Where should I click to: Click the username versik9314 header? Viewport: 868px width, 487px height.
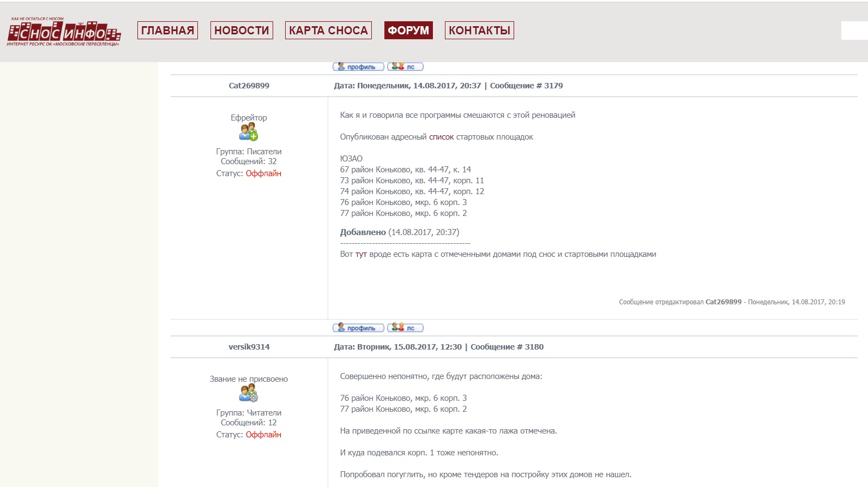pos(249,347)
